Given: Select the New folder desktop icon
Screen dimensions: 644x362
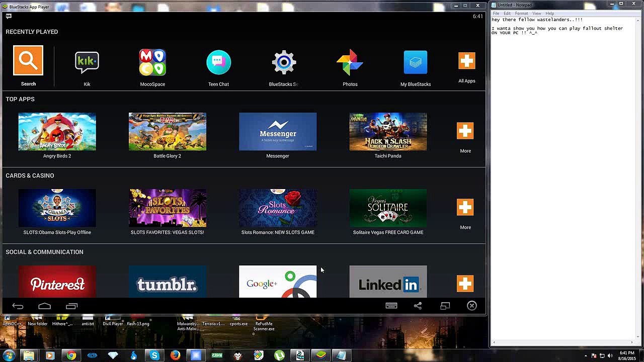Looking at the screenshot, I should [37, 321].
